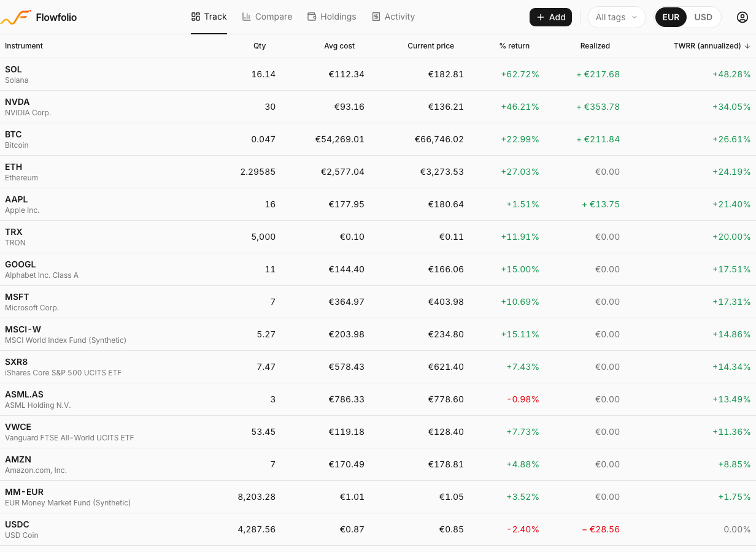
Task: Click SXR8's current price €621.40
Action: click(446, 367)
